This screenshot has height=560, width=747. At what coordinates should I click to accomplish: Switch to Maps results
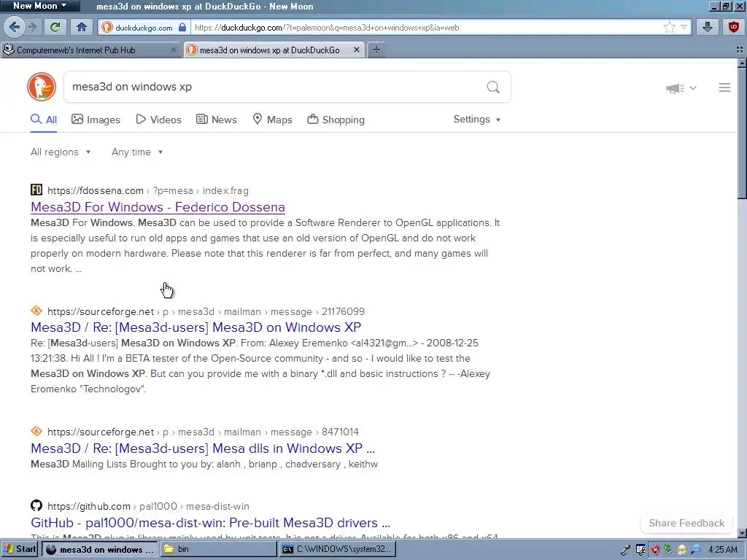[272, 120]
